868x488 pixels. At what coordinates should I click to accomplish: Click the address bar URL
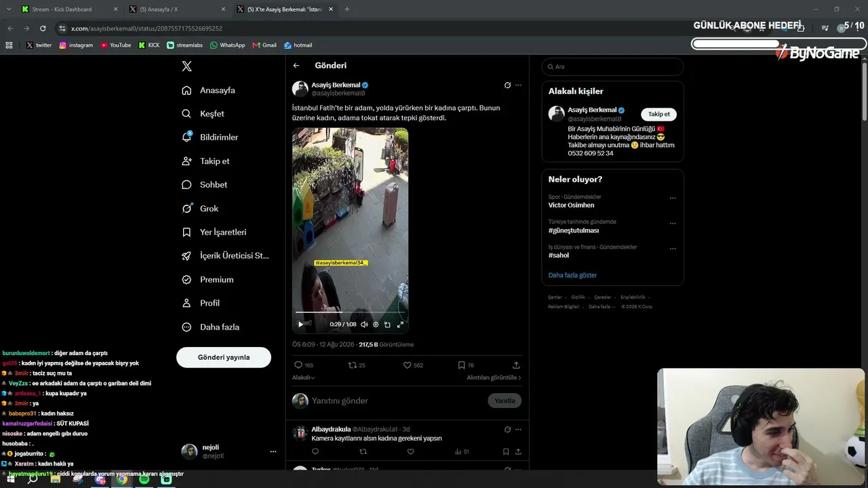(146, 28)
